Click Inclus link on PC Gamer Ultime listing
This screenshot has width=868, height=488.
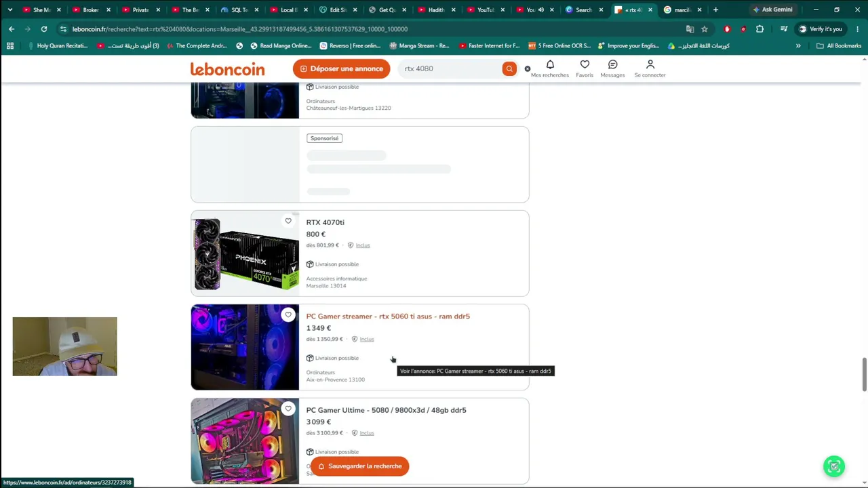[x=367, y=433]
